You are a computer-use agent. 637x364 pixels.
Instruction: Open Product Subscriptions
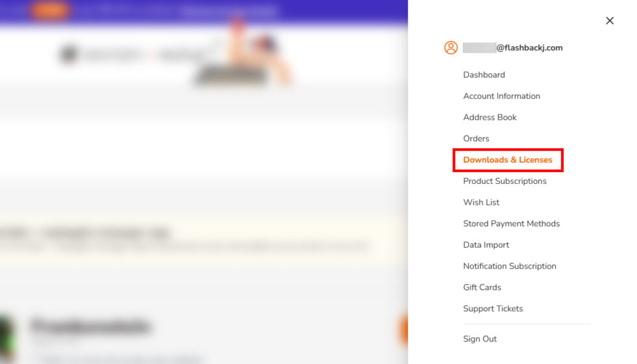(504, 181)
